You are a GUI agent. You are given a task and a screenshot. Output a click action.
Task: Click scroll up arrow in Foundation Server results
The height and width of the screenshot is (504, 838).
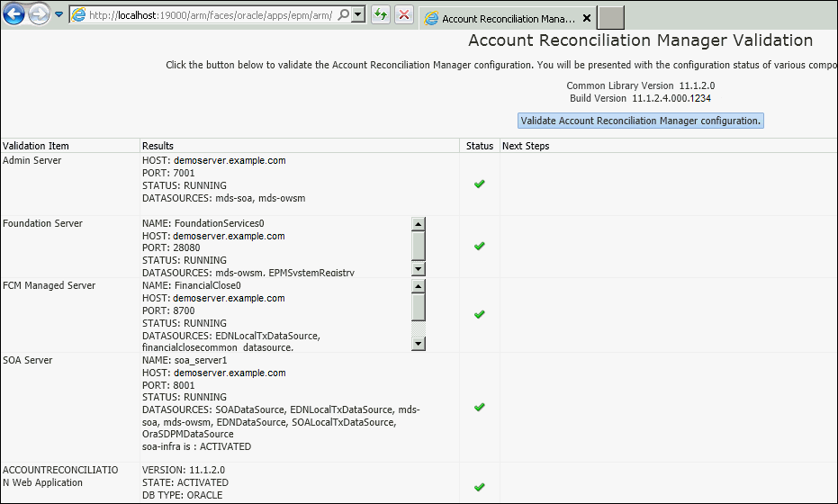(x=419, y=224)
